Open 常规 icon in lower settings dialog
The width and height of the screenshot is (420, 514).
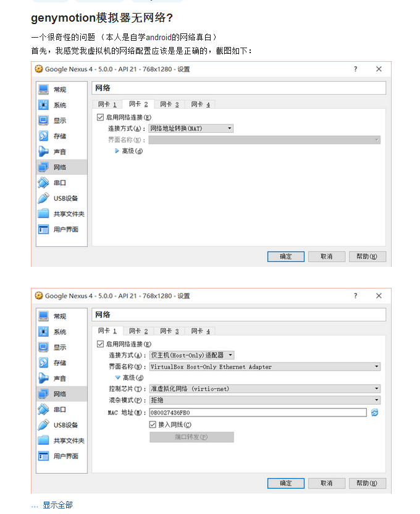point(43,316)
